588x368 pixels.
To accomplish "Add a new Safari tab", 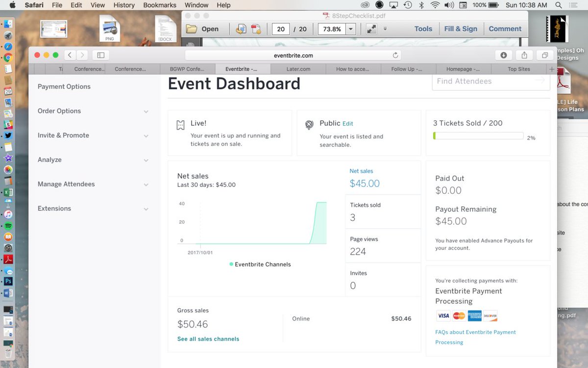I will [x=552, y=69].
